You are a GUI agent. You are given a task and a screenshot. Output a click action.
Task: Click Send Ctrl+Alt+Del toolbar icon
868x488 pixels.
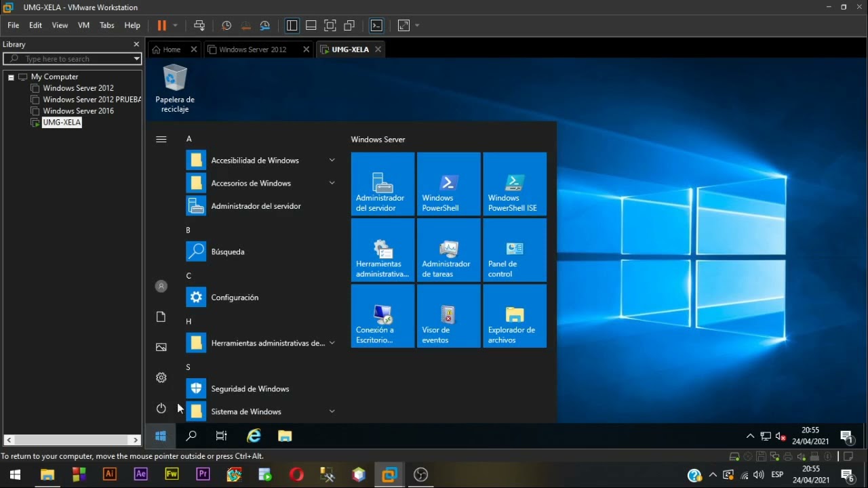point(199,25)
